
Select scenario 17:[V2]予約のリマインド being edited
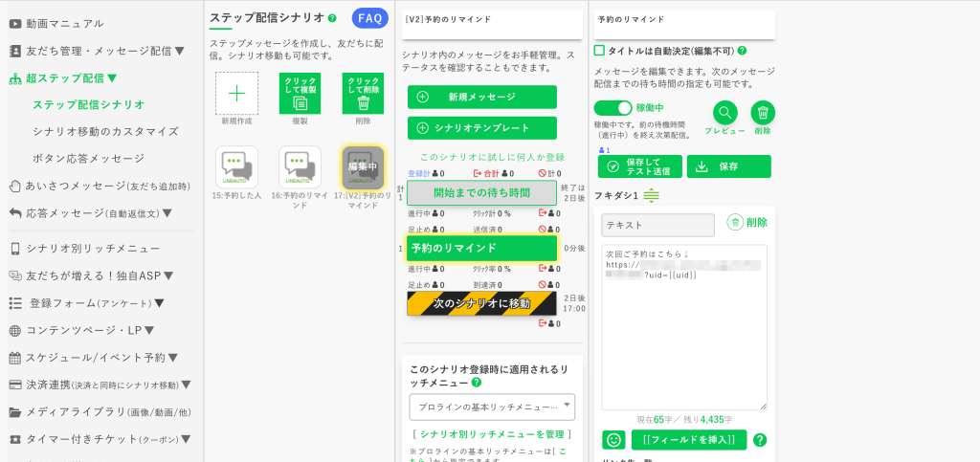(363, 167)
